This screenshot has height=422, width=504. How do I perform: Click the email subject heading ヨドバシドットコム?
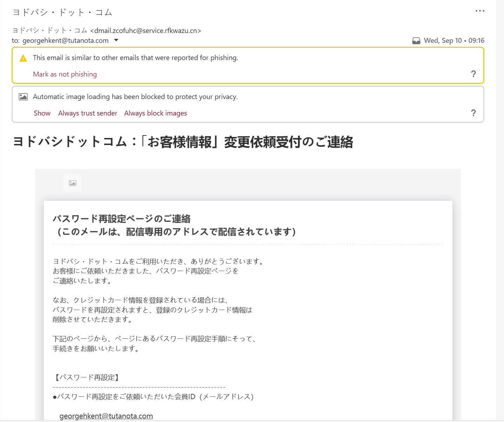point(183,142)
